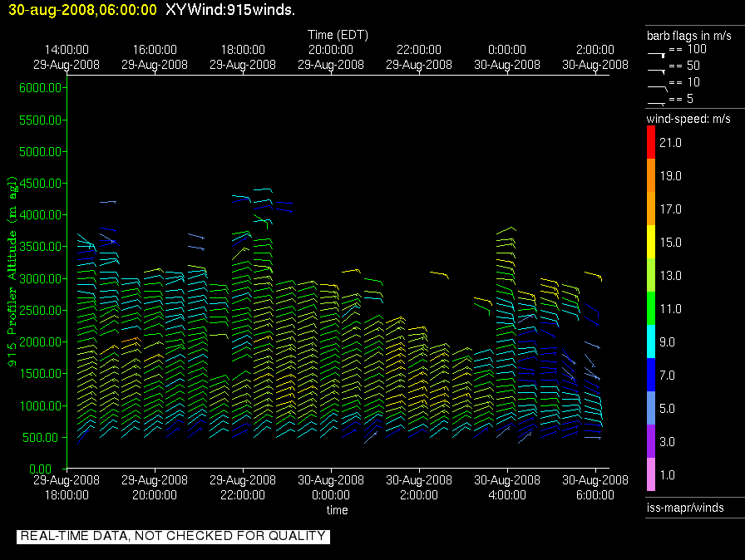This screenshot has height=560, width=745.
Task: Click the light blue 5.0 color band
Action: coord(651,408)
